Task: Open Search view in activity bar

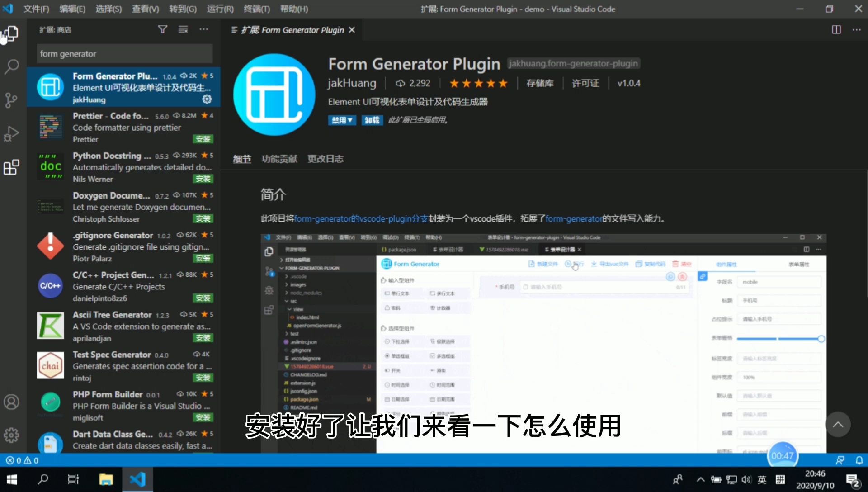Action: (11, 67)
